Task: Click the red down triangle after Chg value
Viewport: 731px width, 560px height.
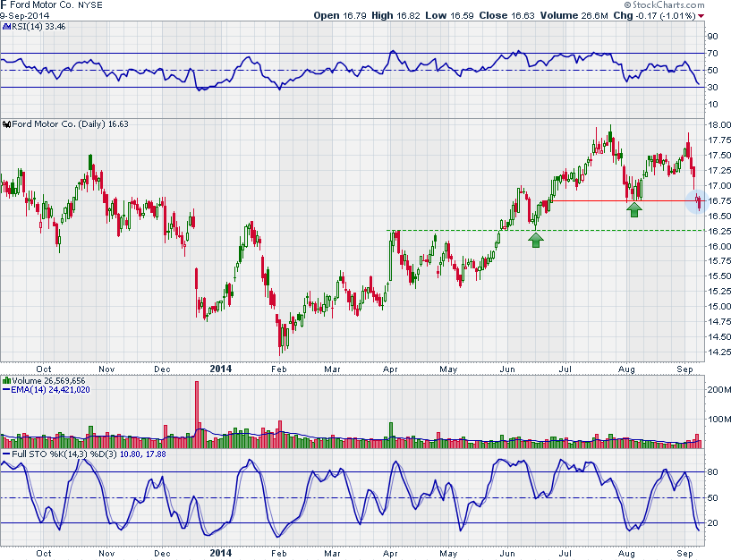Action: click(x=701, y=16)
